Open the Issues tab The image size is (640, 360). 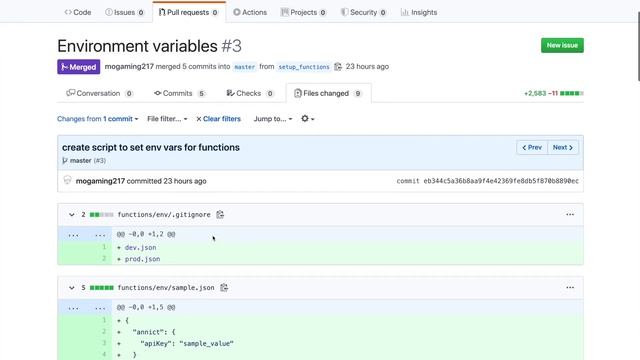point(124,12)
